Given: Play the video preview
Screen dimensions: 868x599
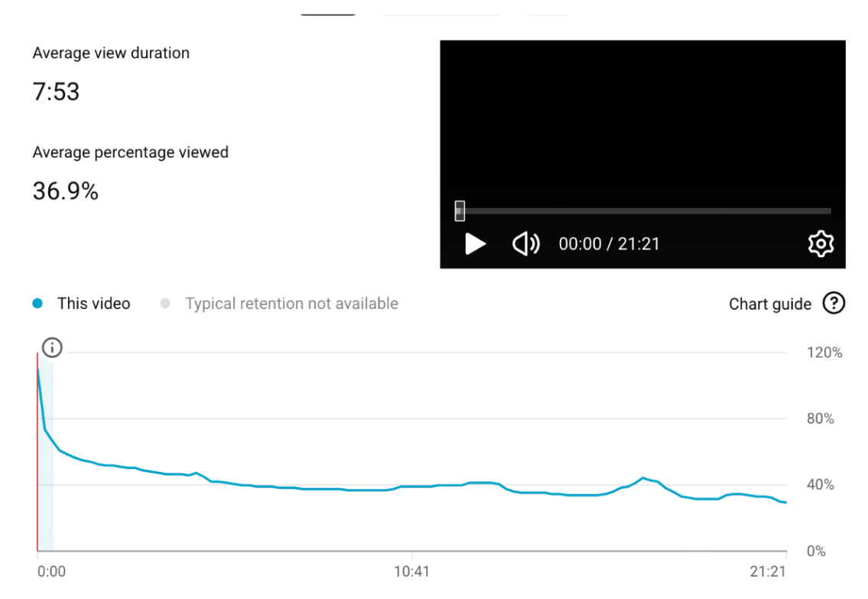Looking at the screenshot, I should click(x=476, y=244).
